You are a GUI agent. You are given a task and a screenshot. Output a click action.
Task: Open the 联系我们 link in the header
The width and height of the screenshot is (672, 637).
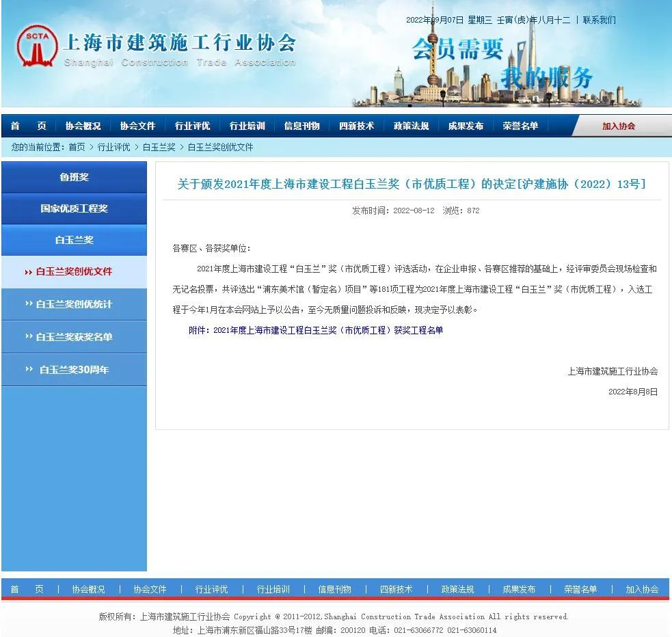(599, 20)
